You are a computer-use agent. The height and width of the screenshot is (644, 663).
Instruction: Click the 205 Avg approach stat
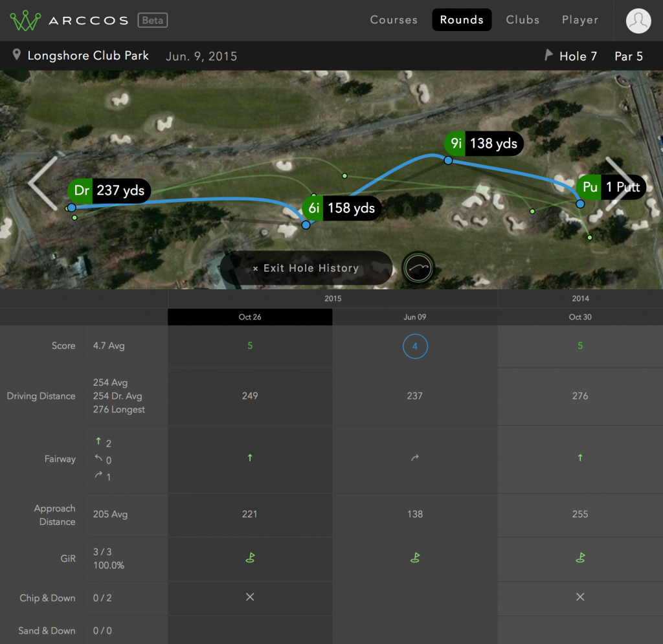[110, 515]
